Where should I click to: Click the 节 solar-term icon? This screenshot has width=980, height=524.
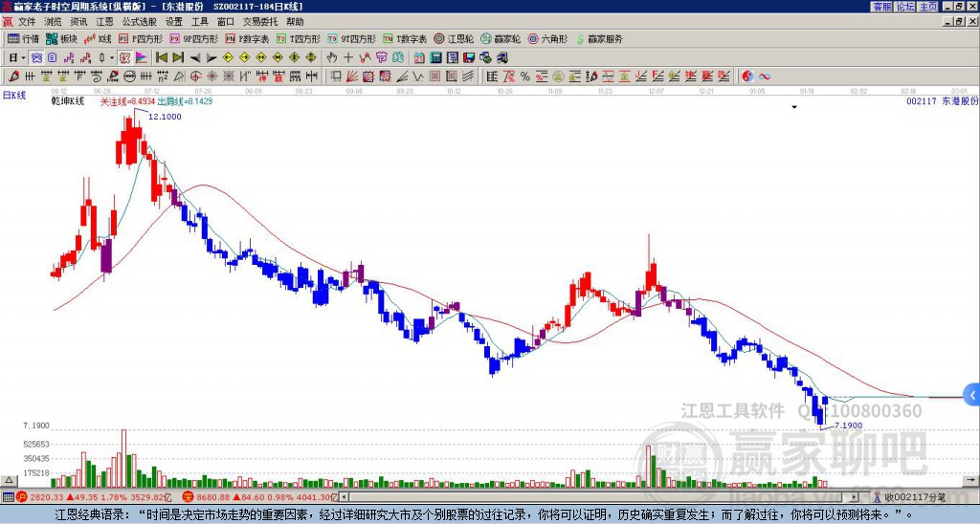pyautogui.click(x=381, y=58)
